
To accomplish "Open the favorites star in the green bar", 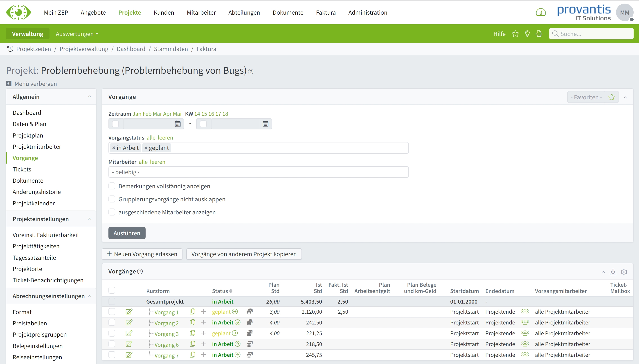I will coord(515,33).
